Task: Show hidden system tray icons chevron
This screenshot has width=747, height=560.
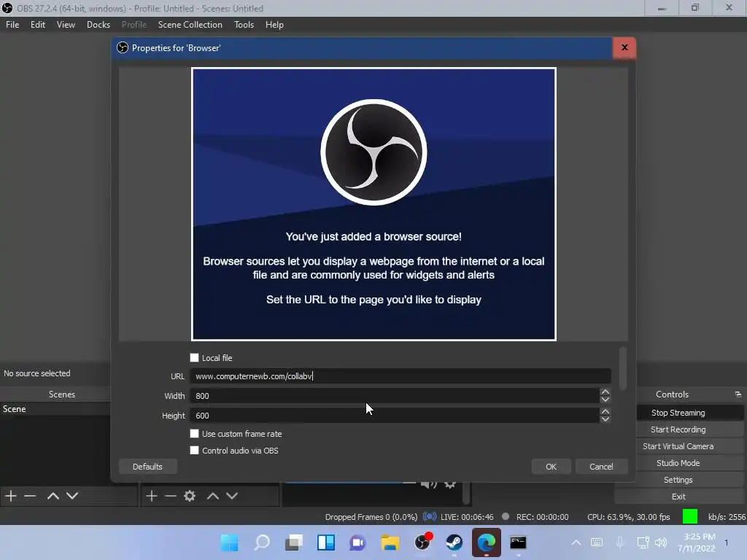Action: coord(576,542)
